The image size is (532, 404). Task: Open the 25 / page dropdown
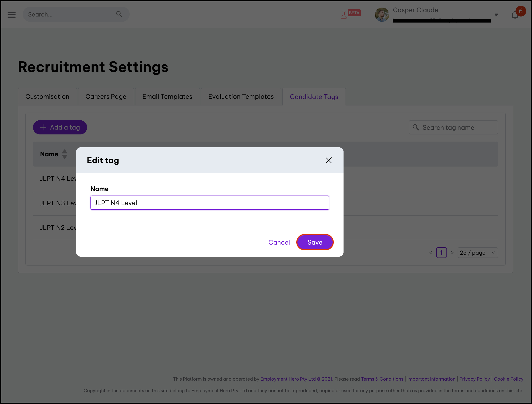[x=477, y=253]
